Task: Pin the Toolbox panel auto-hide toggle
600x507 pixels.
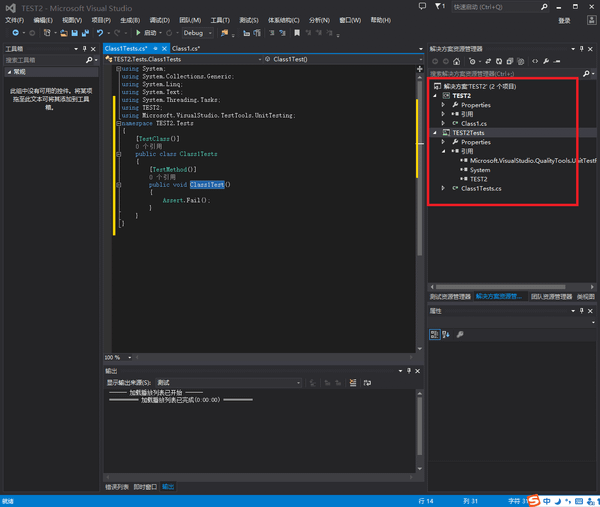Action: [85, 49]
